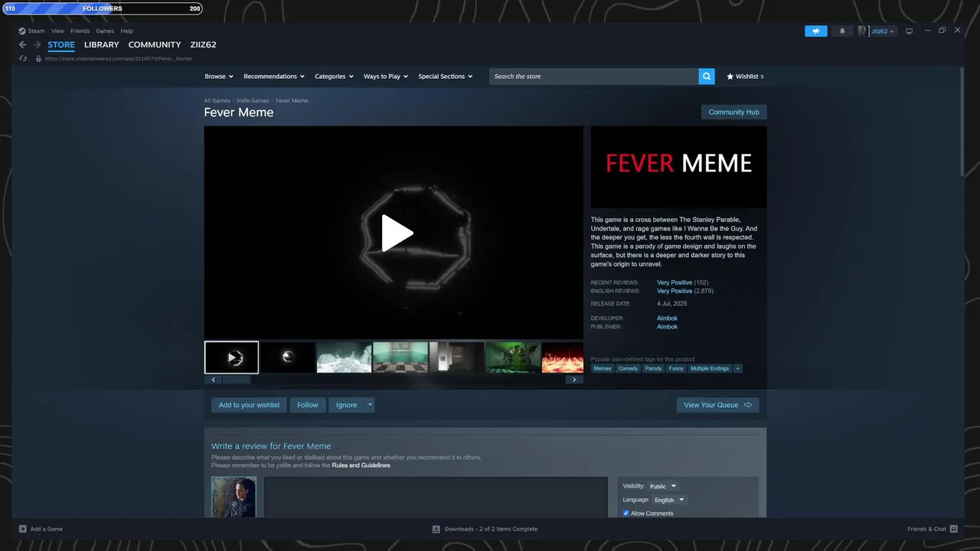Open the notifications bell
Screen dimensions: 980x551
pos(842,31)
